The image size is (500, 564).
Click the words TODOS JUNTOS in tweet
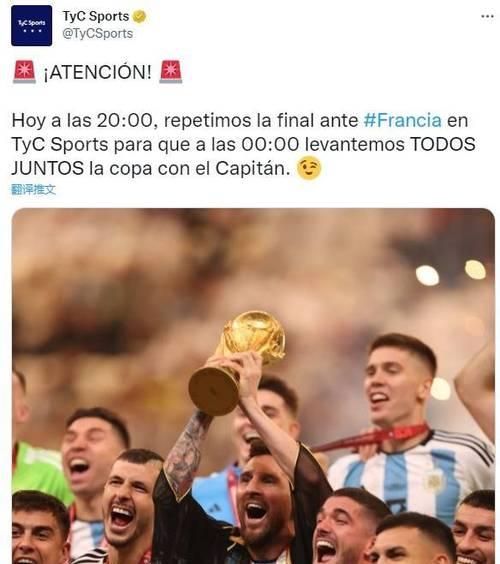(443, 144)
